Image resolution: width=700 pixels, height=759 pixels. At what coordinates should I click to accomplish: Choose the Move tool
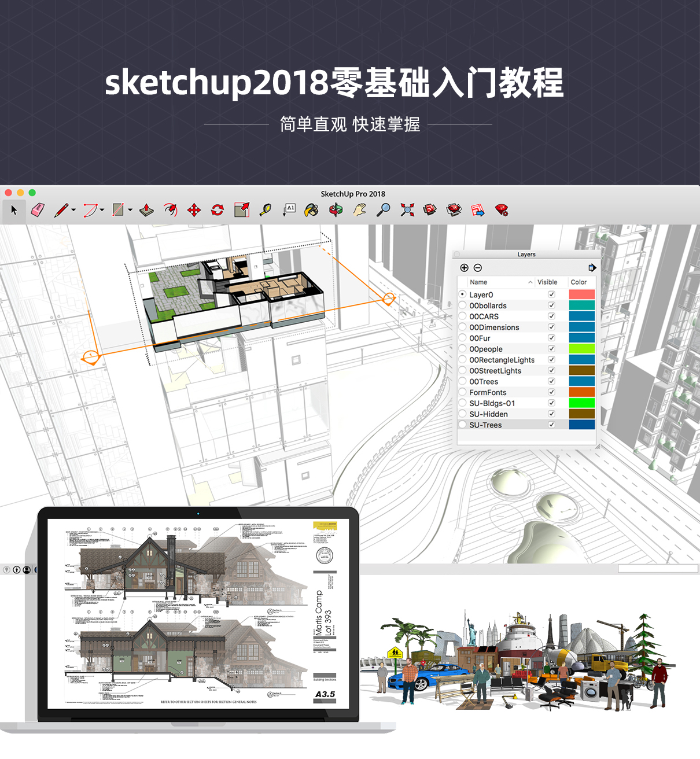coord(194,210)
